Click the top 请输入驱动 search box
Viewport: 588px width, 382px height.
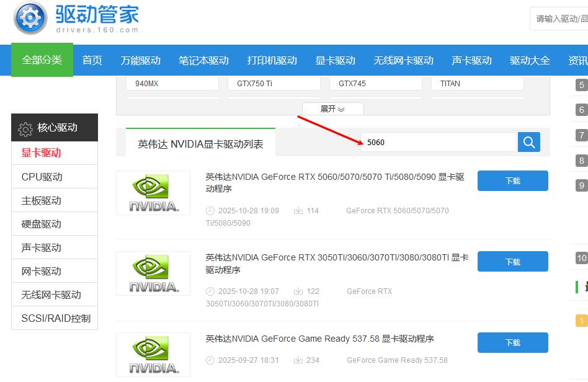pyautogui.click(x=559, y=19)
